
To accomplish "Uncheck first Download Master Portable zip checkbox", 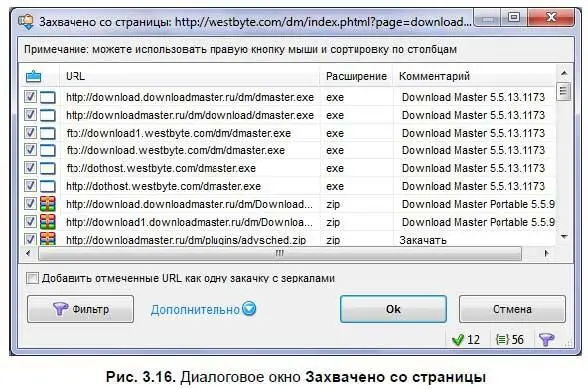I will pyautogui.click(x=30, y=203).
